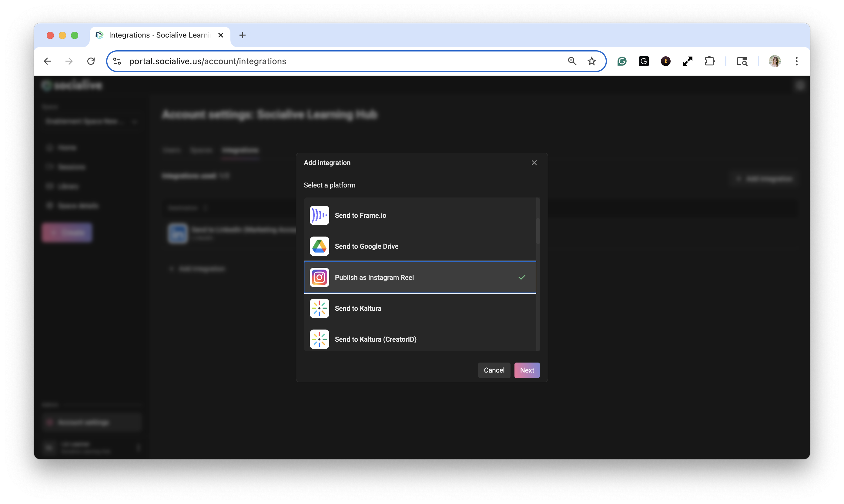Bookmark page with star icon
The image size is (844, 504).
(x=591, y=61)
